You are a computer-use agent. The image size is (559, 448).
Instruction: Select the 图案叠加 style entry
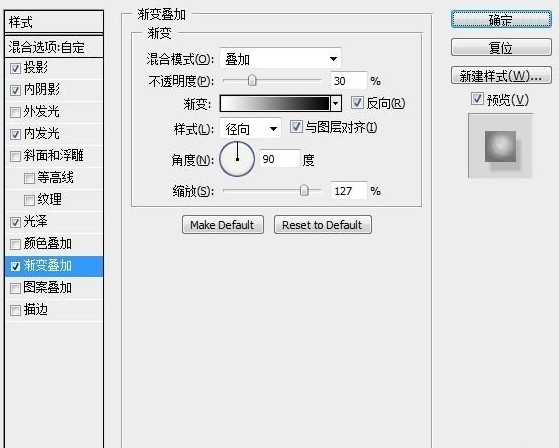click(x=54, y=288)
